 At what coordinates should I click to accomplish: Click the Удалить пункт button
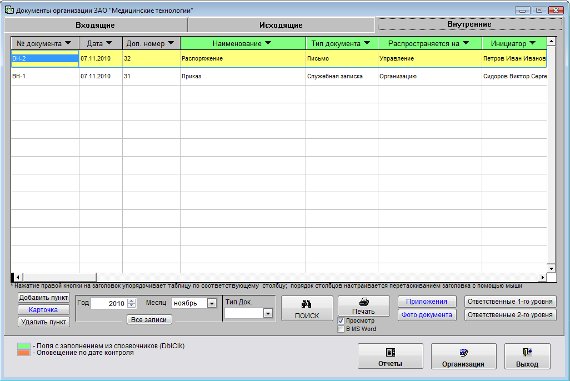[44, 322]
